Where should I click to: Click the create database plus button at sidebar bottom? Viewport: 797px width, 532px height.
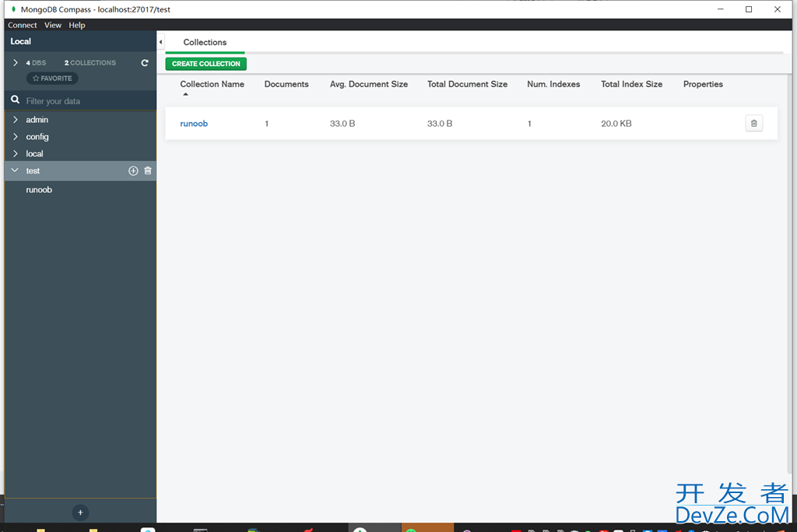(80, 513)
